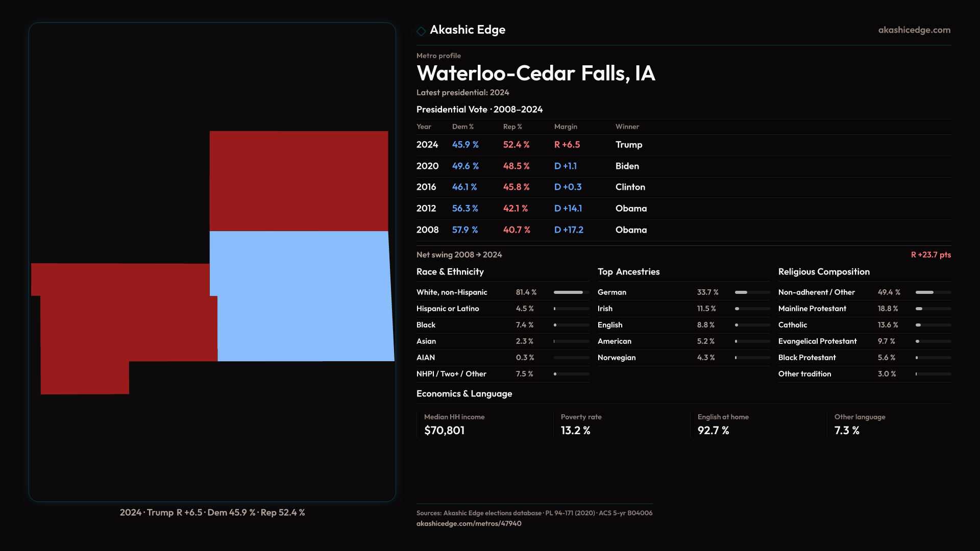Click the upper red county on map
The height and width of the screenshot is (551, 980).
coord(299,181)
